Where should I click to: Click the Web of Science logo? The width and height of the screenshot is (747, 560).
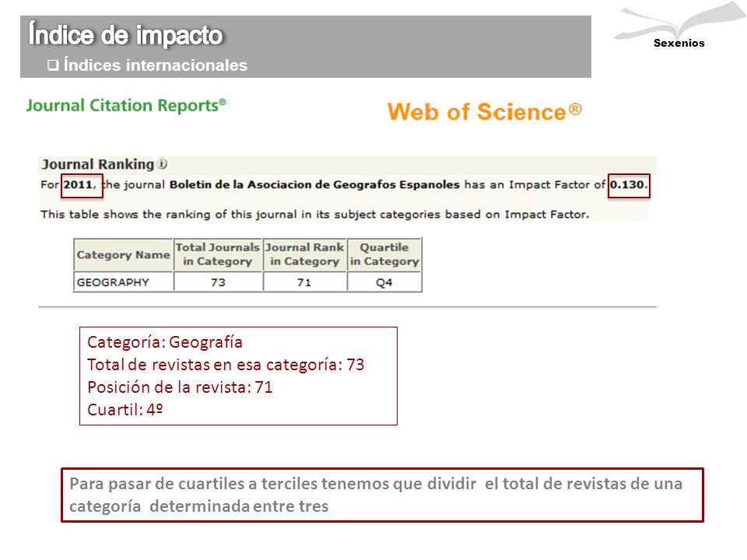(x=485, y=112)
